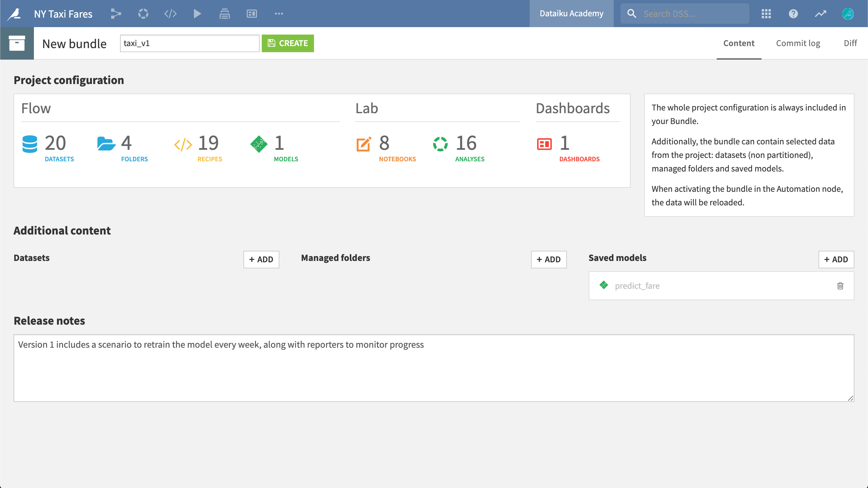Add a dataset to the bundle

coord(261,260)
